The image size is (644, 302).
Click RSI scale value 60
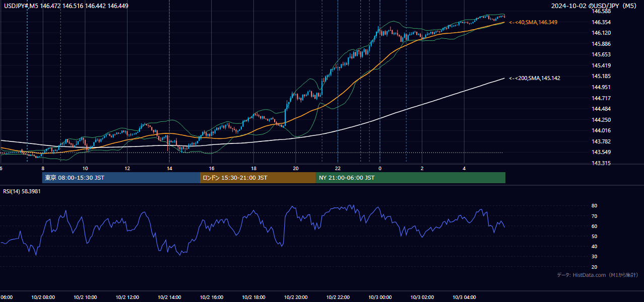594,226
